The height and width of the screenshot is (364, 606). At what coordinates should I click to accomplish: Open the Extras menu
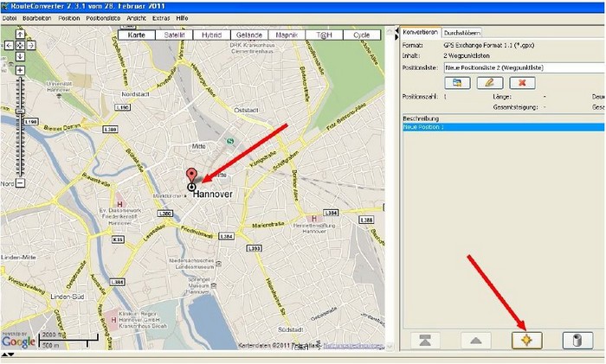click(161, 18)
